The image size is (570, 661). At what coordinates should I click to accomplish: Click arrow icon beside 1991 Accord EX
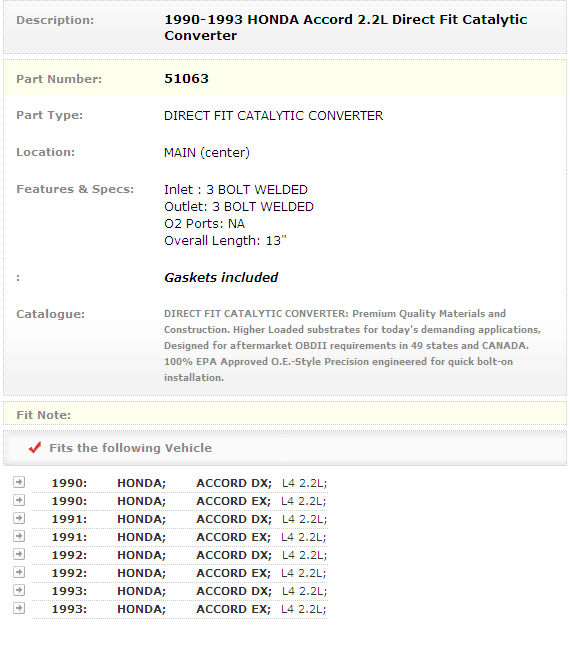[x=19, y=536]
